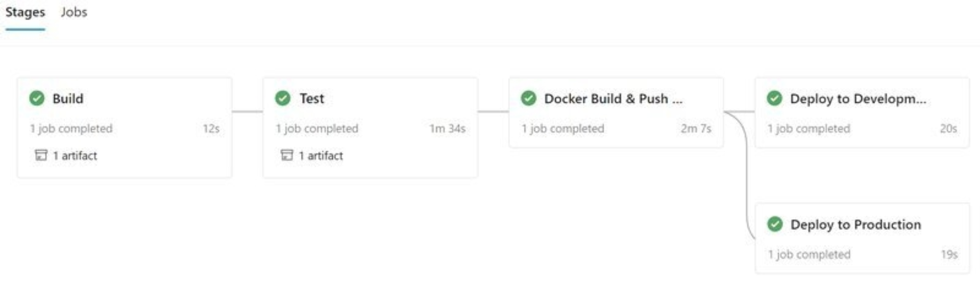980x281 pixels.
Task: Click '1 job completed' in Build stage
Action: tap(71, 129)
